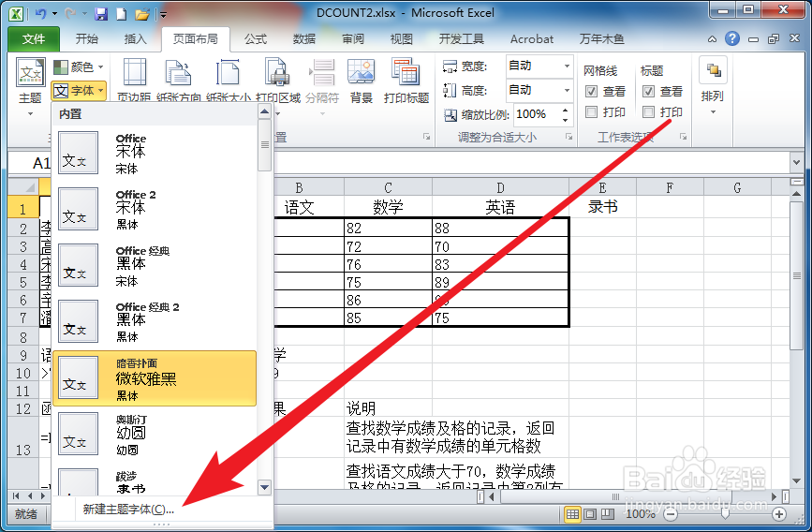This screenshot has width=812, height=532.
Task: Click worksheet scroll-down arrow
Action: coord(796,481)
